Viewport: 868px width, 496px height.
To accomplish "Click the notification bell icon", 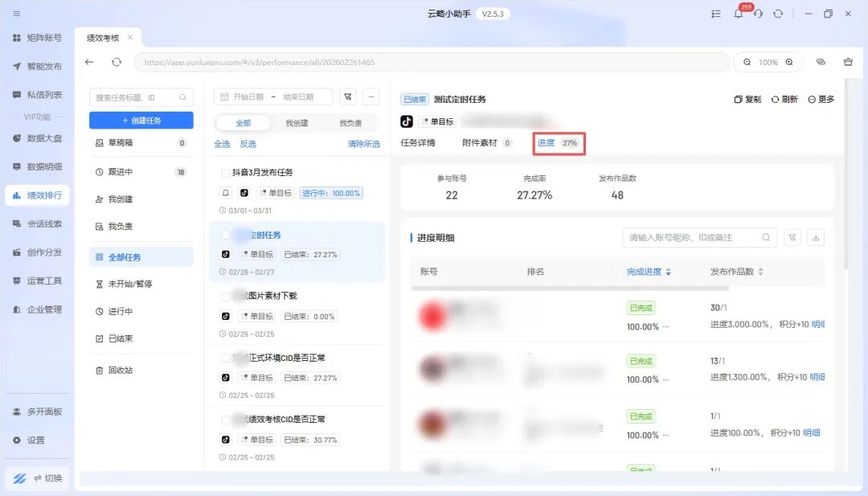I will 738,14.
